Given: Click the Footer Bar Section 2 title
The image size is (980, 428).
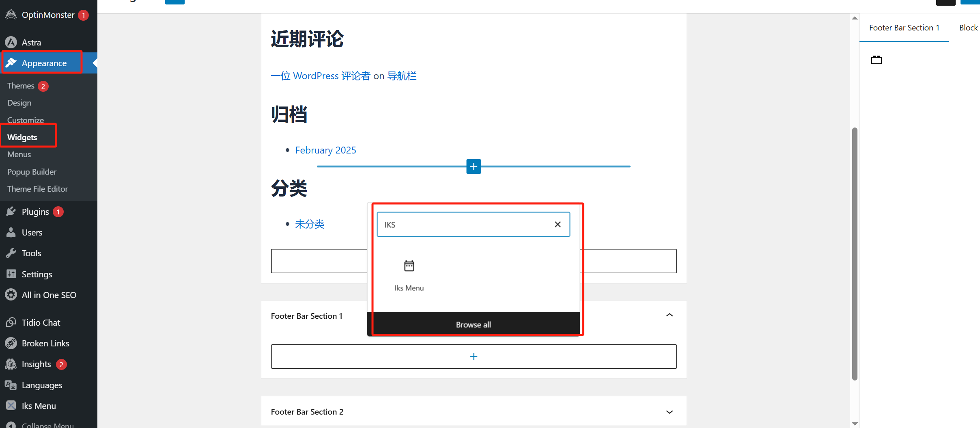Looking at the screenshot, I should 307,412.
